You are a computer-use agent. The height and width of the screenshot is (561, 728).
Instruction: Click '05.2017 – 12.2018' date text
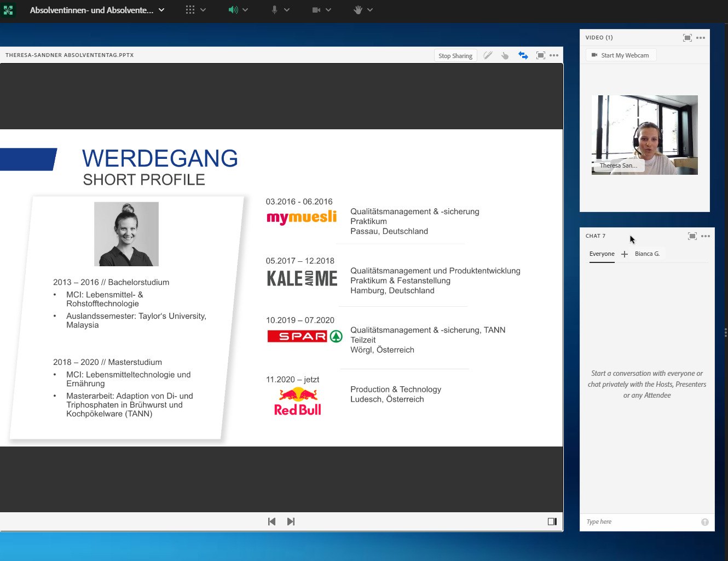tap(300, 261)
